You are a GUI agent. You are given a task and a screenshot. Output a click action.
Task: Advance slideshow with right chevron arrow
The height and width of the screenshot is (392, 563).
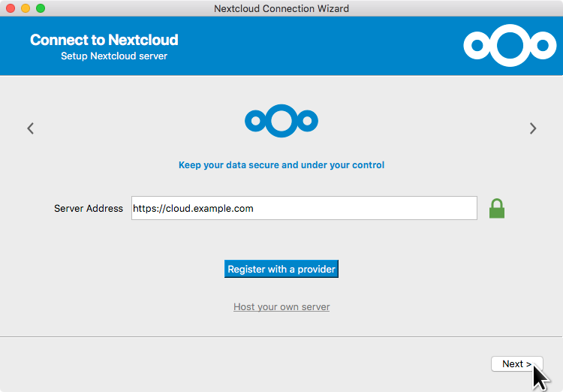pyautogui.click(x=533, y=128)
